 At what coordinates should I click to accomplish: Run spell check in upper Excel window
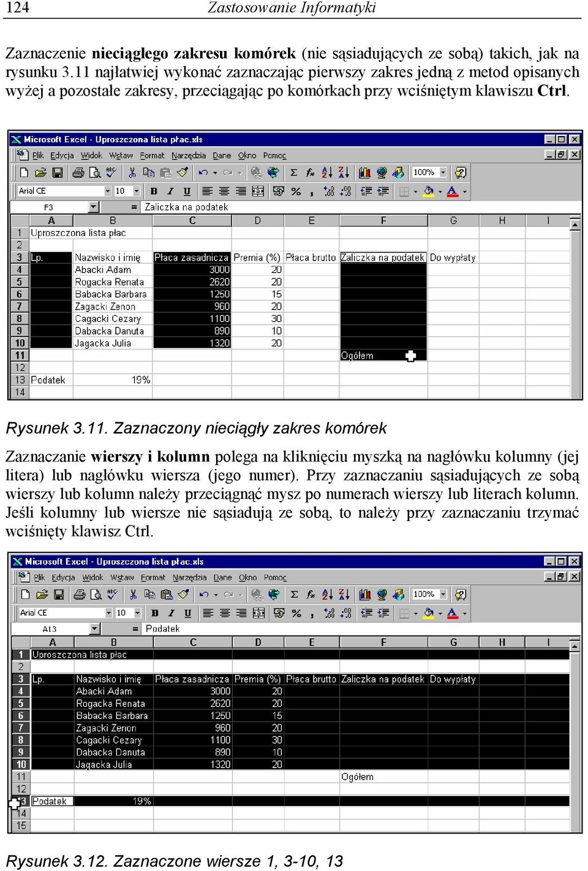pos(111,173)
